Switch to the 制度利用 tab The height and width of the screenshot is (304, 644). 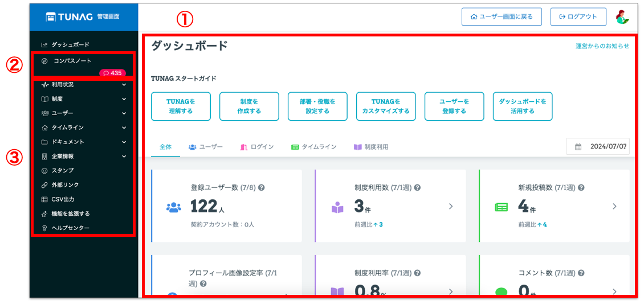(x=371, y=146)
